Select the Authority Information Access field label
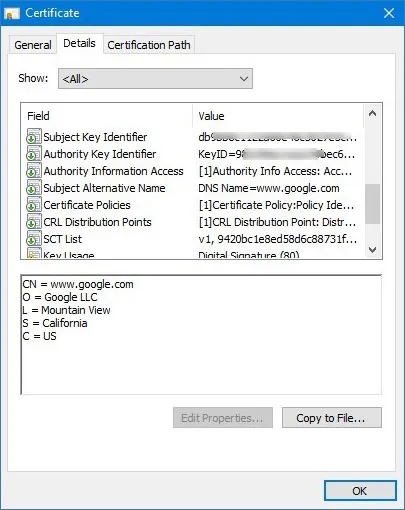 click(113, 171)
